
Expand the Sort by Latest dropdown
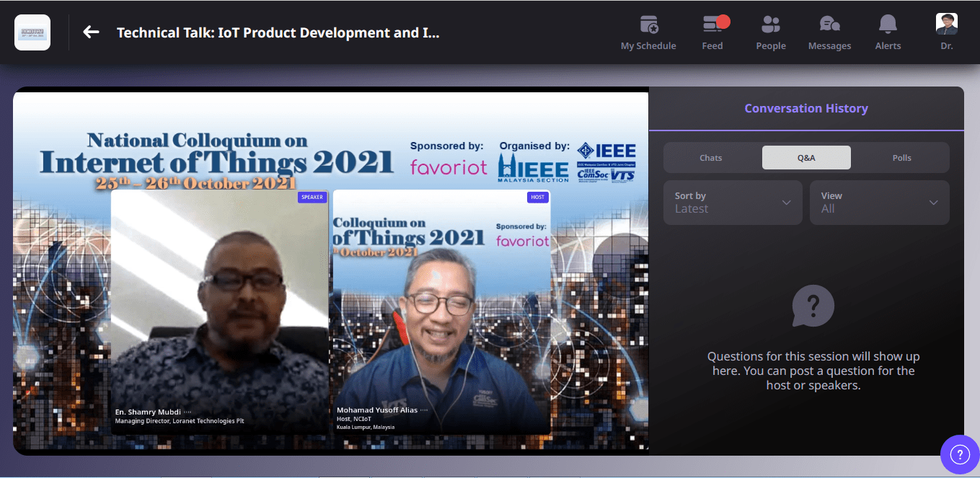tap(733, 203)
